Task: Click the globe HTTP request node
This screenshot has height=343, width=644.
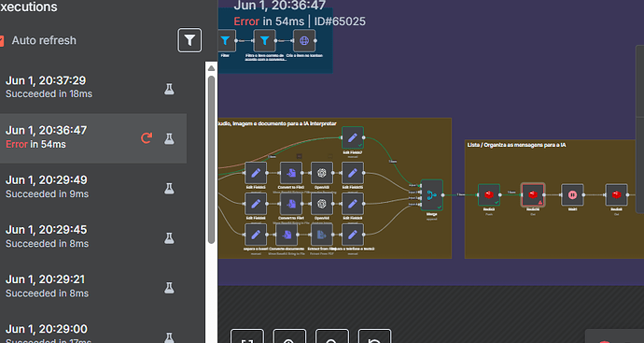Action: (x=304, y=40)
